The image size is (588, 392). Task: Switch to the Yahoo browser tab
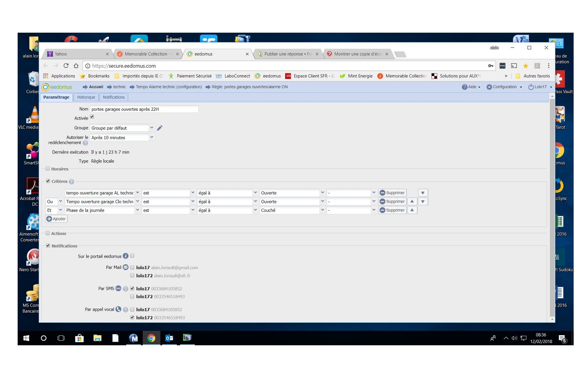click(x=77, y=54)
